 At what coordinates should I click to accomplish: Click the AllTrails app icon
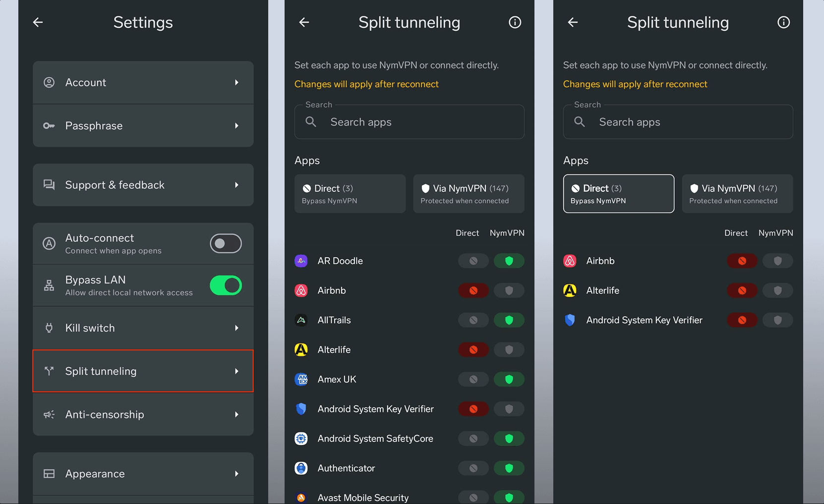coord(301,320)
